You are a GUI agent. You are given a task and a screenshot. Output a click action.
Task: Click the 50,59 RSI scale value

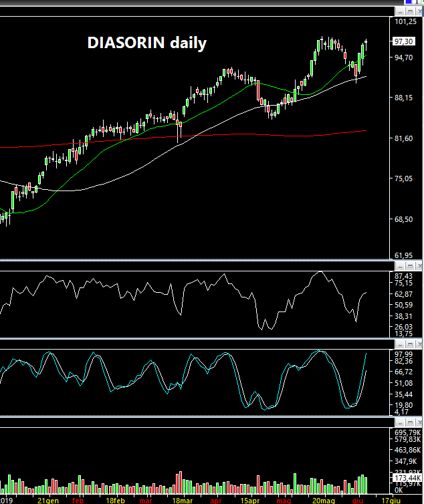[403, 305]
